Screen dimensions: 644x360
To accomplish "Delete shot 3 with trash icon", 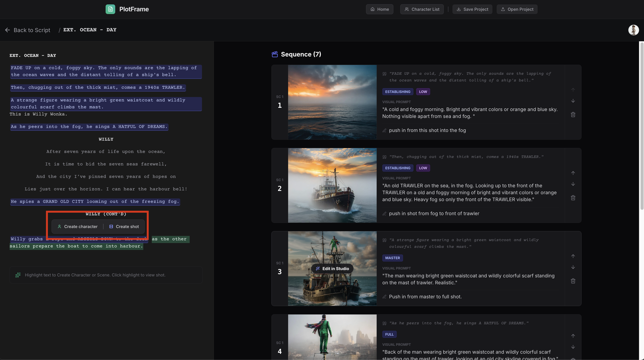I will click(x=573, y=281).
